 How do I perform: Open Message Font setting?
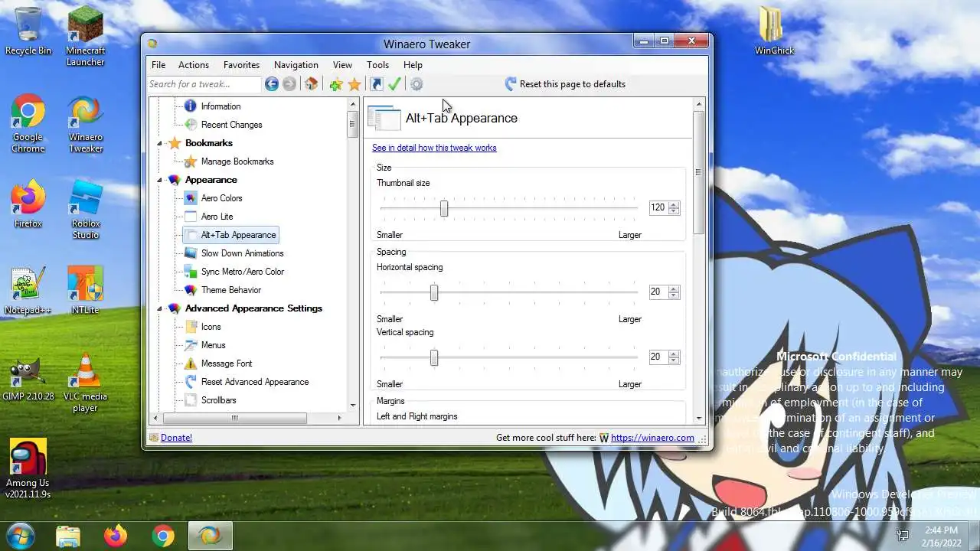(x=226, y=364)
